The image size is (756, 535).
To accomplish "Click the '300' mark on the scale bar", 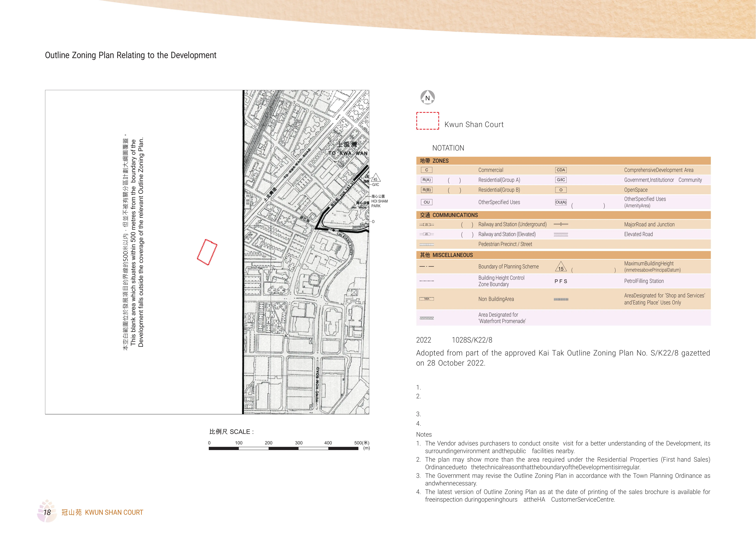I will point(299,443).
